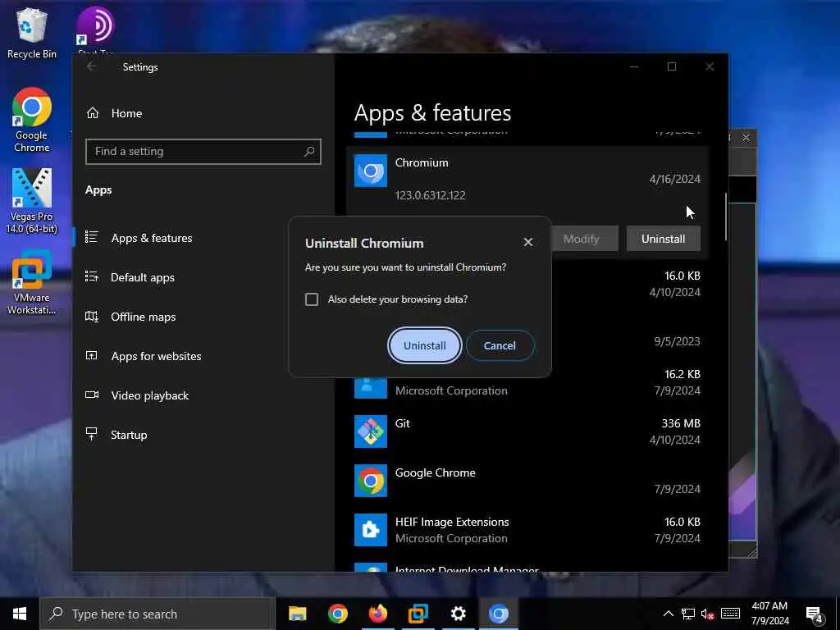Open Apps for websites page
The image size is (840, 630).
coord(156,356)
